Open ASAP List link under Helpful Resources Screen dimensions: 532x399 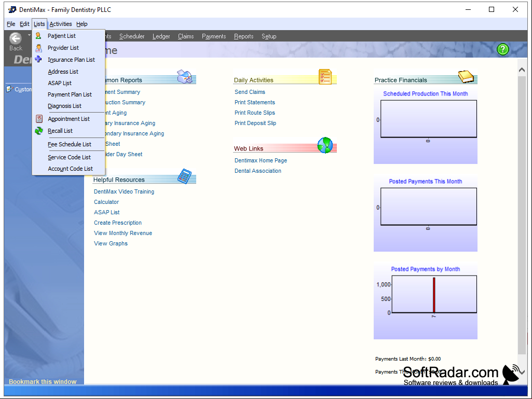click(107, 212)
